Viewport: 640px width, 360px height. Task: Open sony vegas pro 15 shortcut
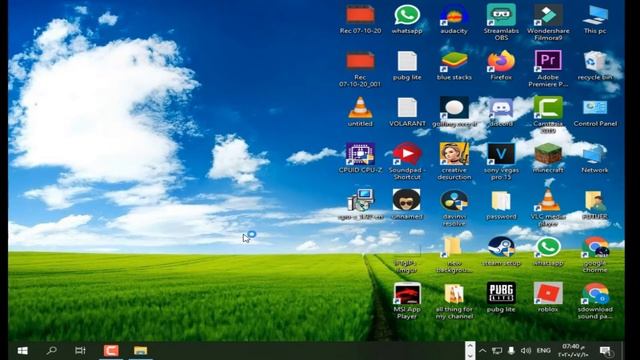click(x=501, y=161)
